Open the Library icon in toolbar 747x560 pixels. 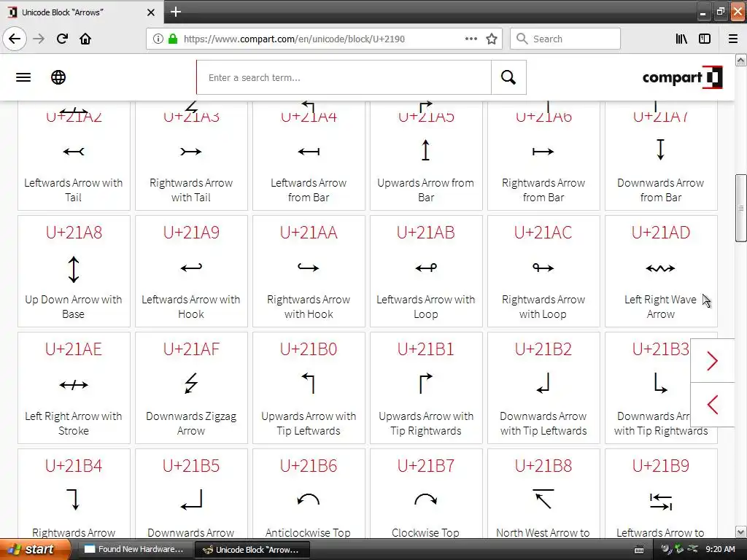click(x=681, y=39)
